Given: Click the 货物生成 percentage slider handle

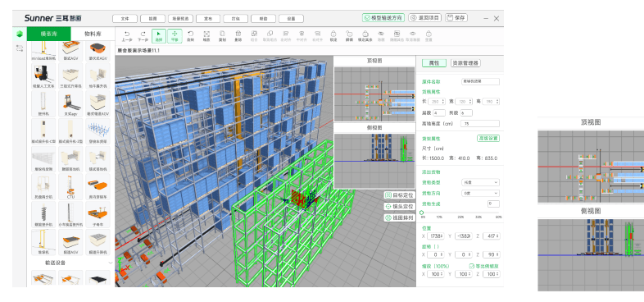Looking at the screenshot, I should (422, 213).
